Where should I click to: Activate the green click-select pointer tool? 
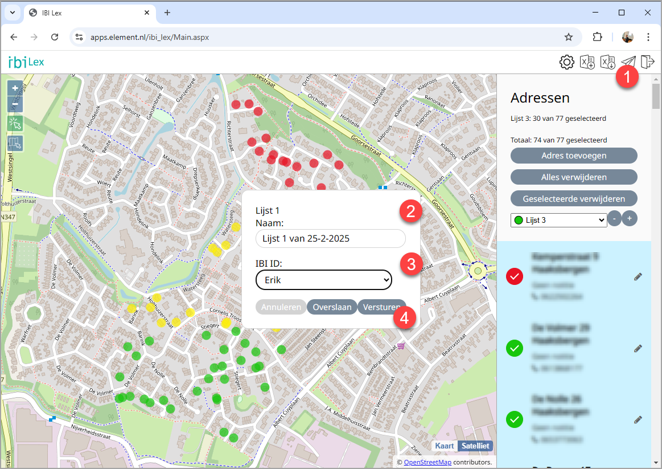click(15, 124)
